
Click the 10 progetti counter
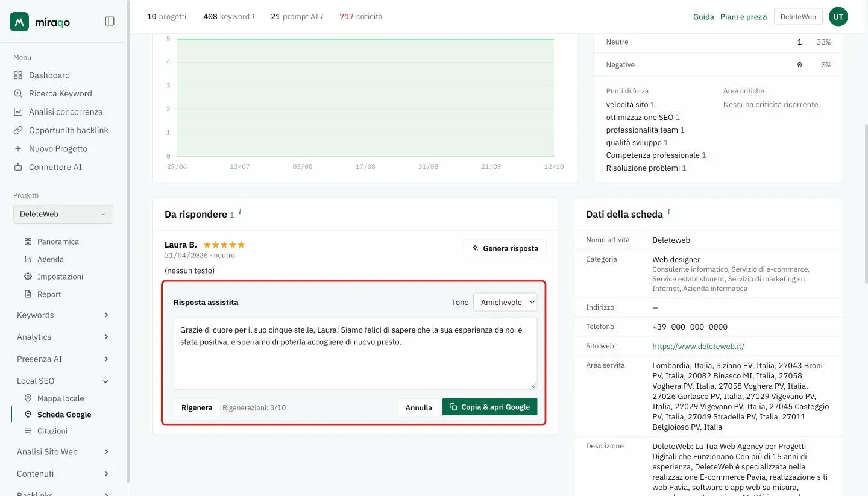pos(166,17)
